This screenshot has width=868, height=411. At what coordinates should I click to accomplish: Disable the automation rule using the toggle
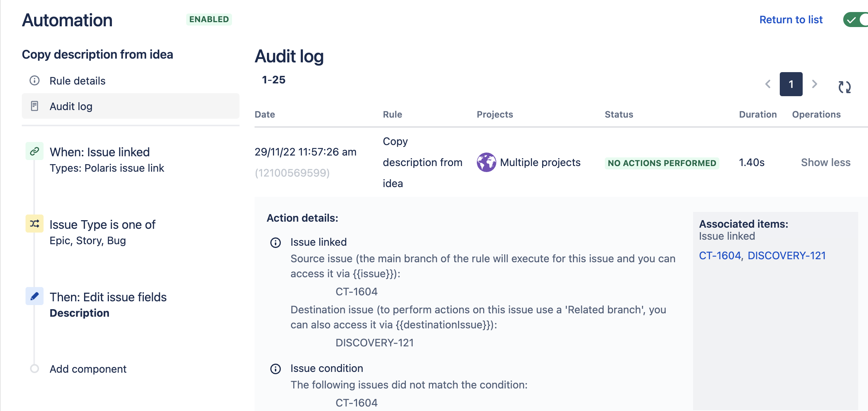click(x=856, y=20)
